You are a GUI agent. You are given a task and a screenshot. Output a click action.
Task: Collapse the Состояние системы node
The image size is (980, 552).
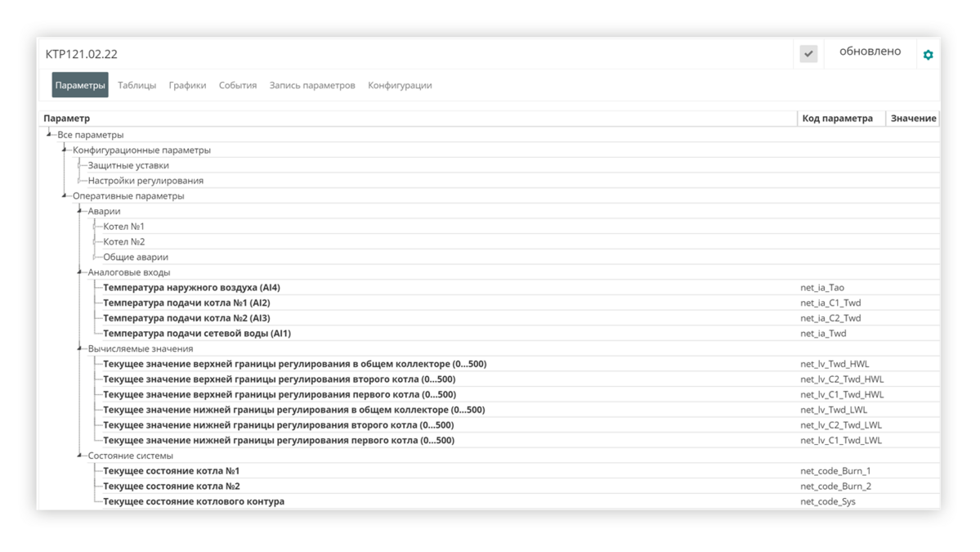[79, 456]
